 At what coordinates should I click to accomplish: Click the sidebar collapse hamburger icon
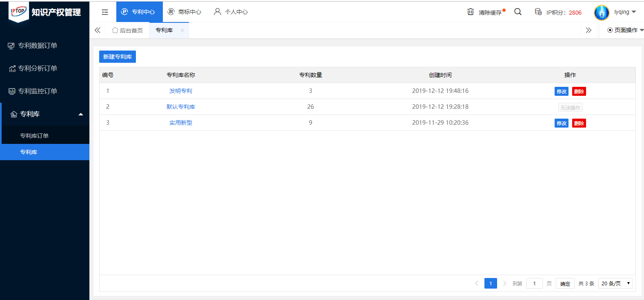[x=105, y=12]
